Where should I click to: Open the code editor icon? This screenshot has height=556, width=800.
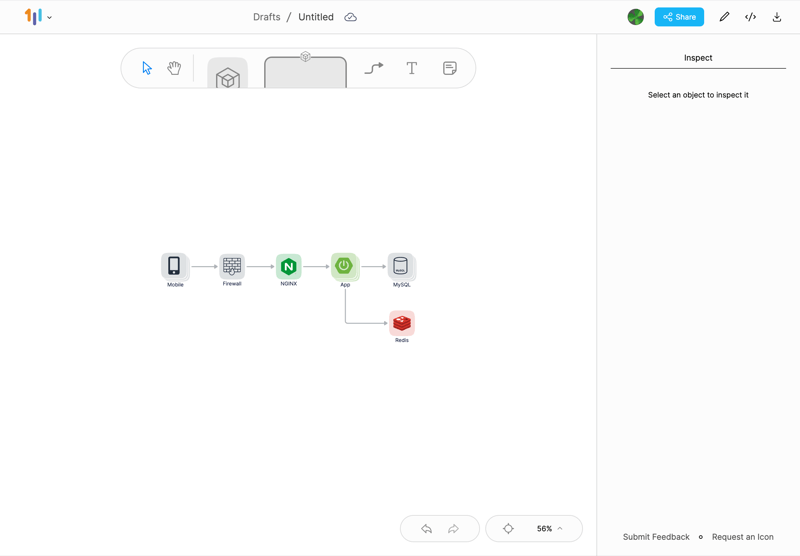(750, 17)
